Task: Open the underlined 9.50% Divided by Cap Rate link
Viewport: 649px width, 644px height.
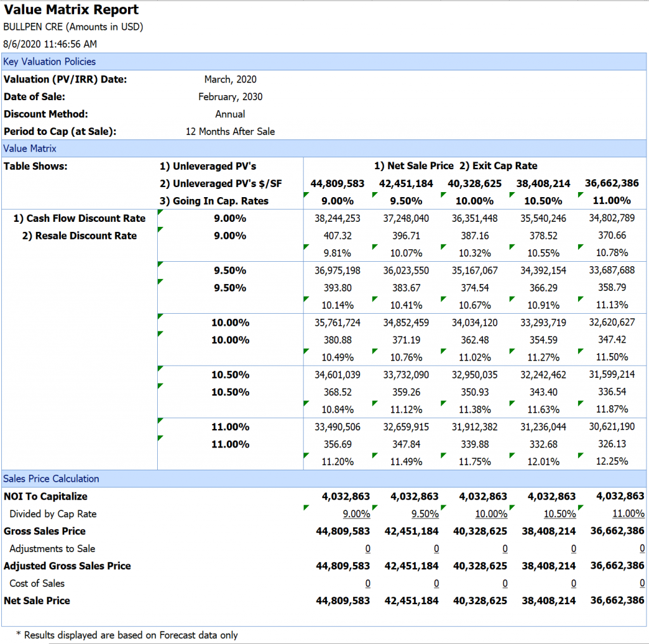Action: pyautogui.click(x=425, y=514)
